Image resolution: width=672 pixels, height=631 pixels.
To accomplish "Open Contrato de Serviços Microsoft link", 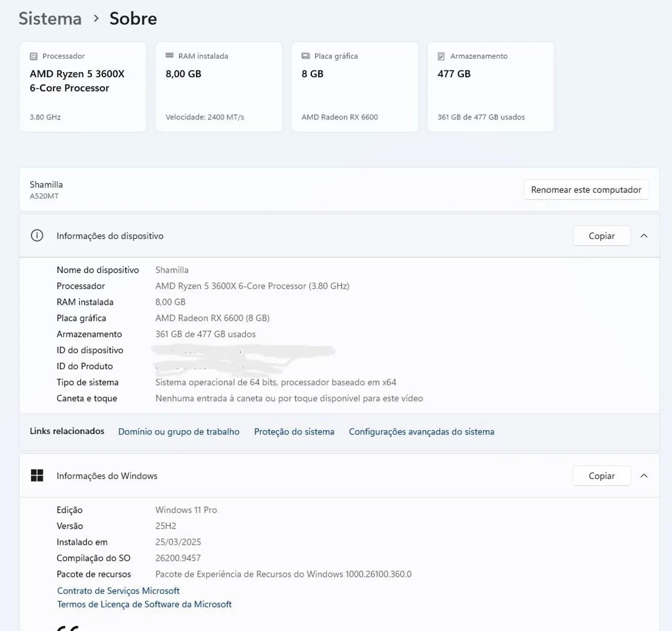I will click(118, 591).
